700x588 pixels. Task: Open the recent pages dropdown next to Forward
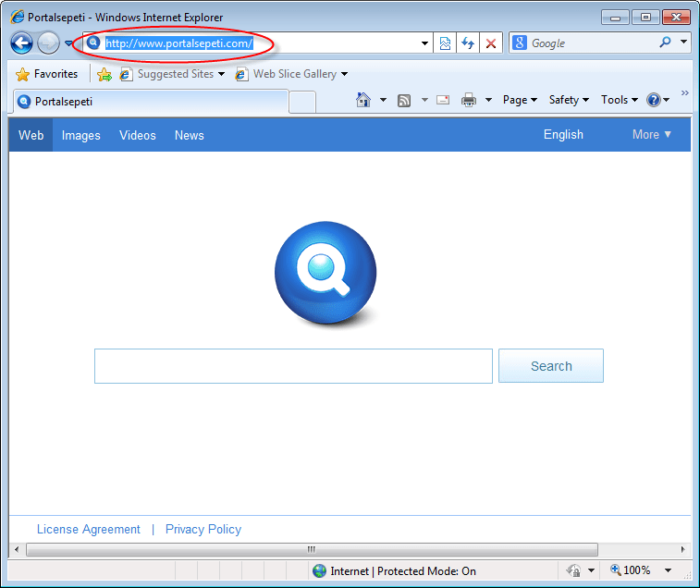68,43
